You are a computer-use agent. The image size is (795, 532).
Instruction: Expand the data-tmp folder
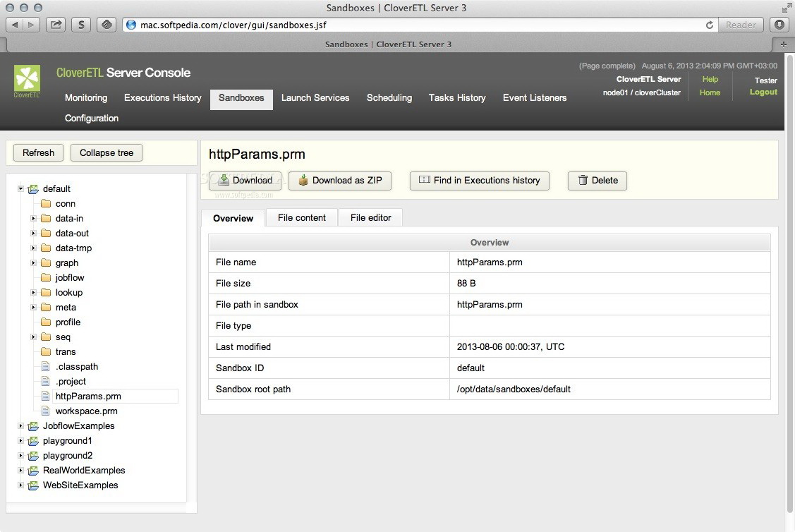33,248
